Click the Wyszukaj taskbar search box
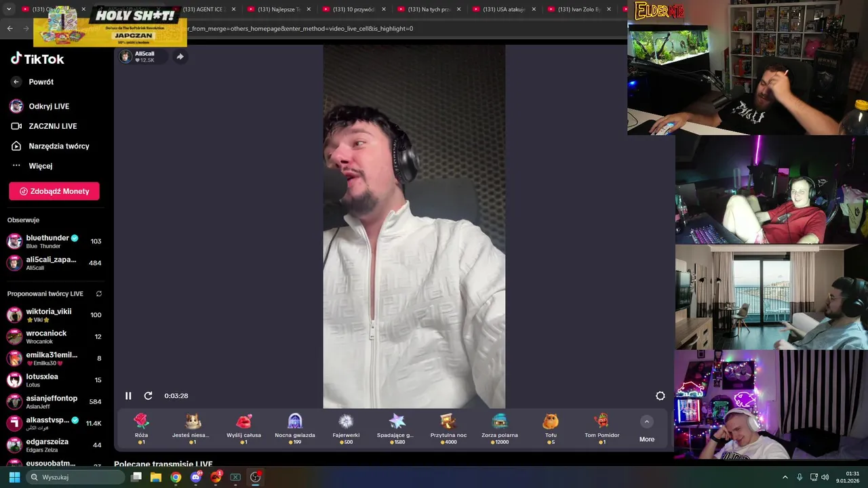This screenshot has width=868, height=488. (77, 477)
